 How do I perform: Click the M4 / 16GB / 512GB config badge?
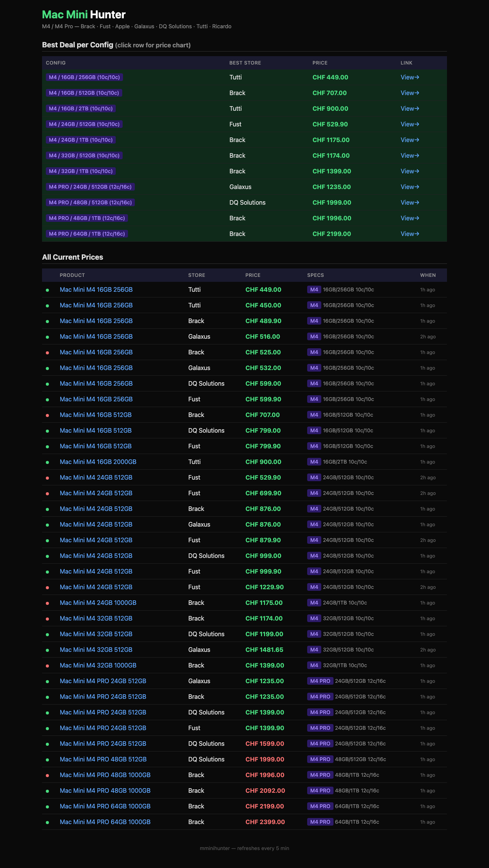[x=84, y=93]
